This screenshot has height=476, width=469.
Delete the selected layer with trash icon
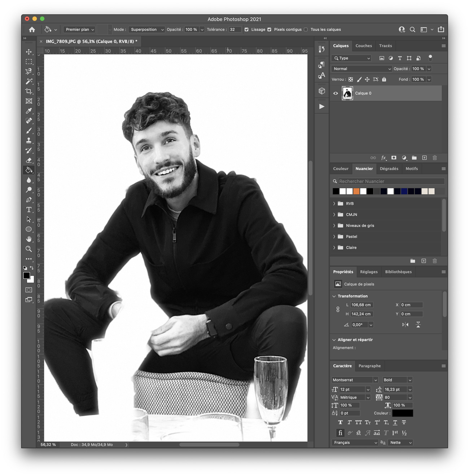click(435, 158)
